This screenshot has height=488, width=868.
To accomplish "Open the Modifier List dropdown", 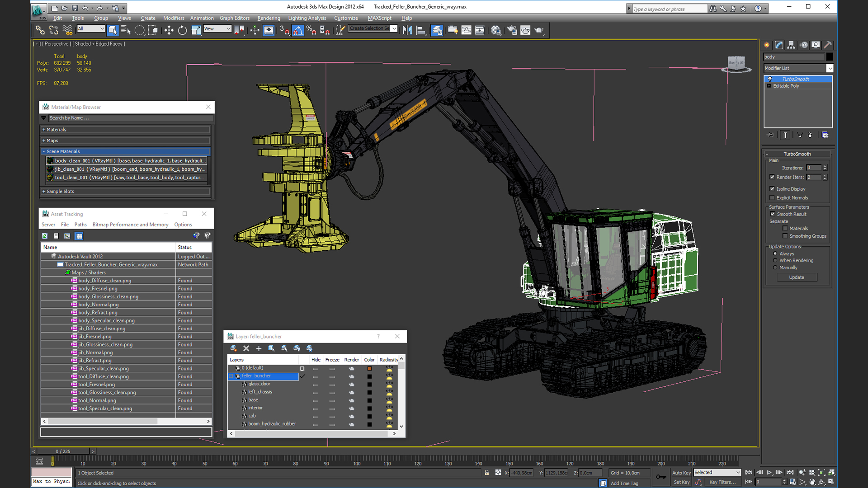I will [x=830, y=68].
